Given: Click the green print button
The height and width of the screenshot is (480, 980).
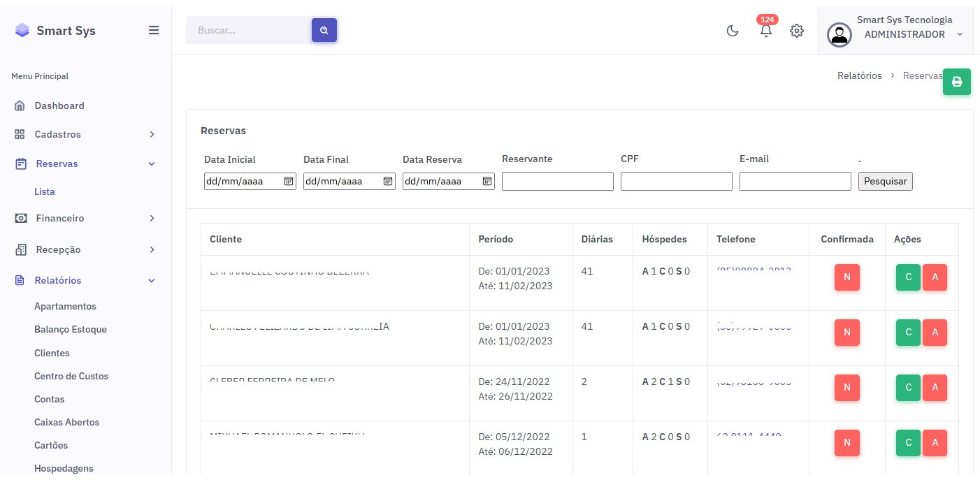Looking at the screenshot, I should click(956, 82).
